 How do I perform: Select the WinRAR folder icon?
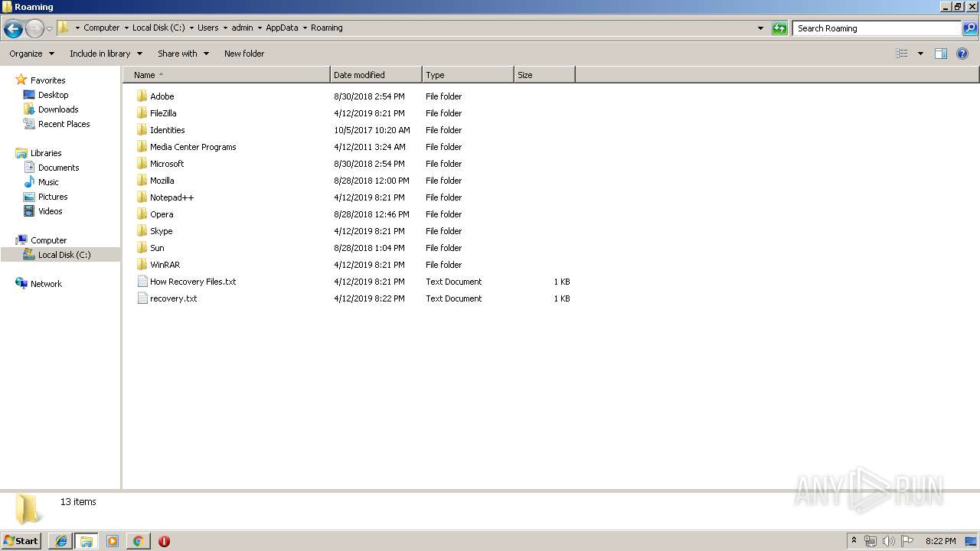[142, 265]
